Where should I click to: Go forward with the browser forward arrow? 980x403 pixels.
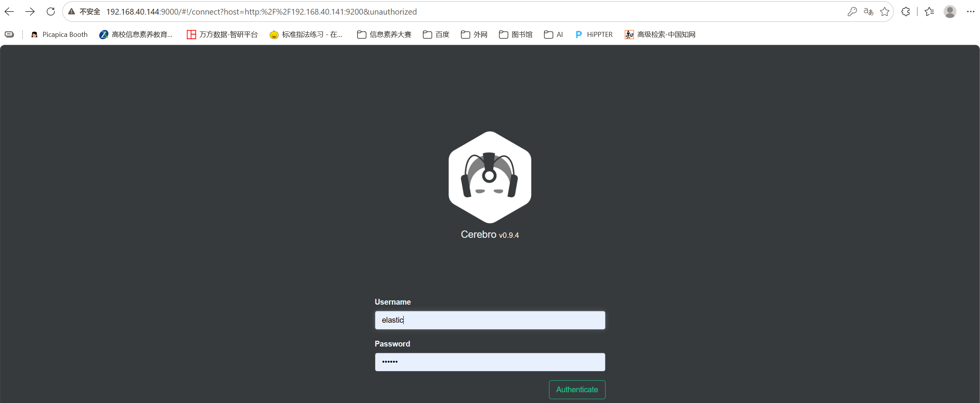tap(30, 12)
